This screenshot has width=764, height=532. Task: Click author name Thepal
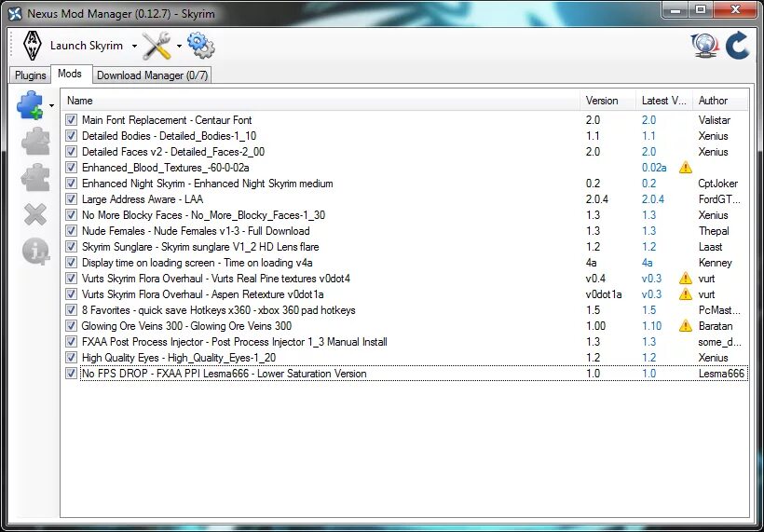coord(714,231)
